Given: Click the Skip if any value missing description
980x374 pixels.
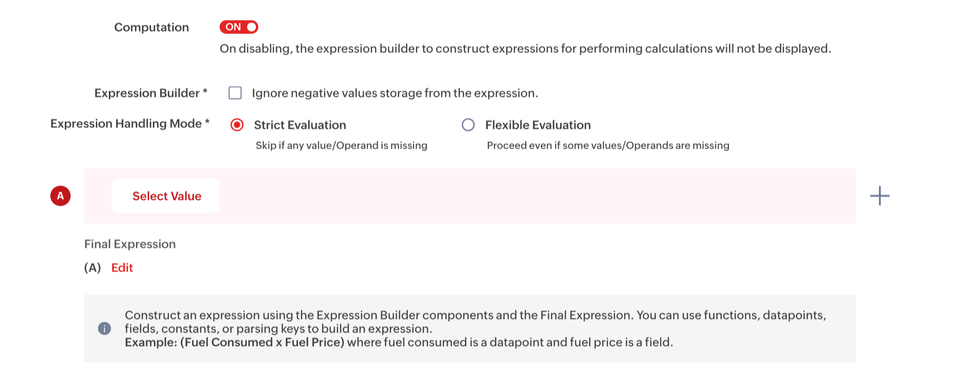Looking at the screenshot, I should (x=341, y=145).
